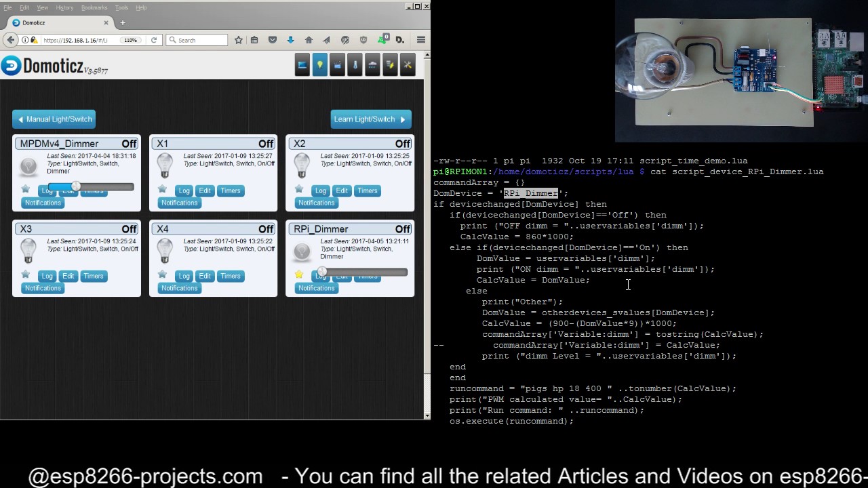The height and width of the screenshot is (488, 868).
Task: Click the Learn Light/Switch button
Action: click(x=371, y=119)
